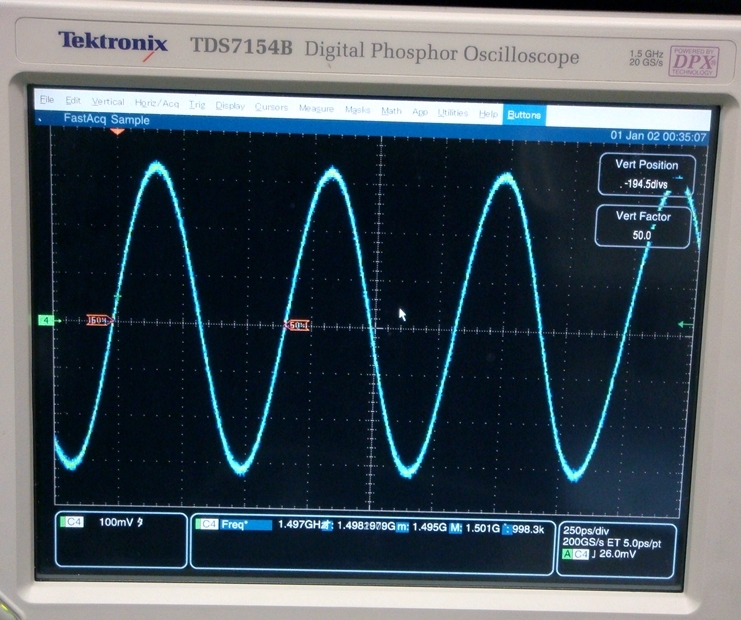Click the Buttons mode button
Image resolution: width=741 pixels, height=620 pixels.
coord(524,115)
